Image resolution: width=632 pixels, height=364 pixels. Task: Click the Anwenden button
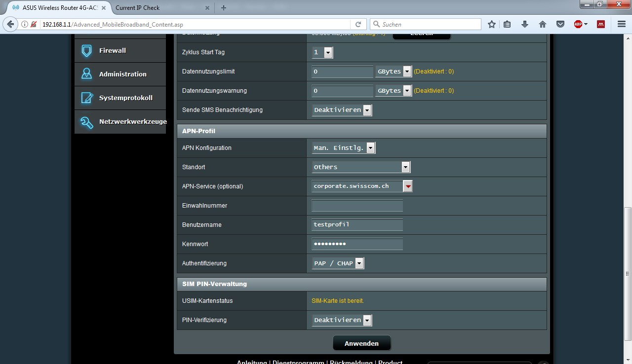point(361,343)
